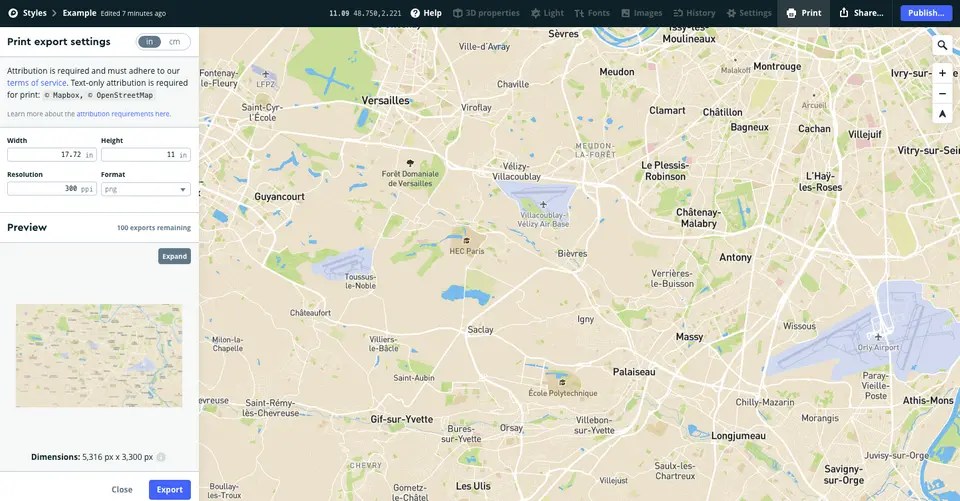The height and width of the screenshot is (501, 960).
Task: Switch units to centimeters
Action: click(174, 42)
